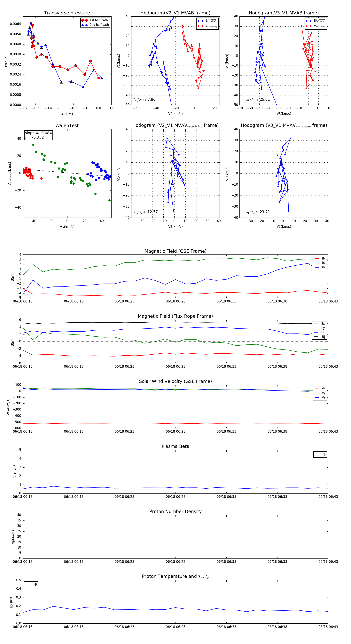This screenshot has width=351, height=644.
Task: Click the "Bx" legend entry in GSE magnetic panel
Action: point(320,259)
